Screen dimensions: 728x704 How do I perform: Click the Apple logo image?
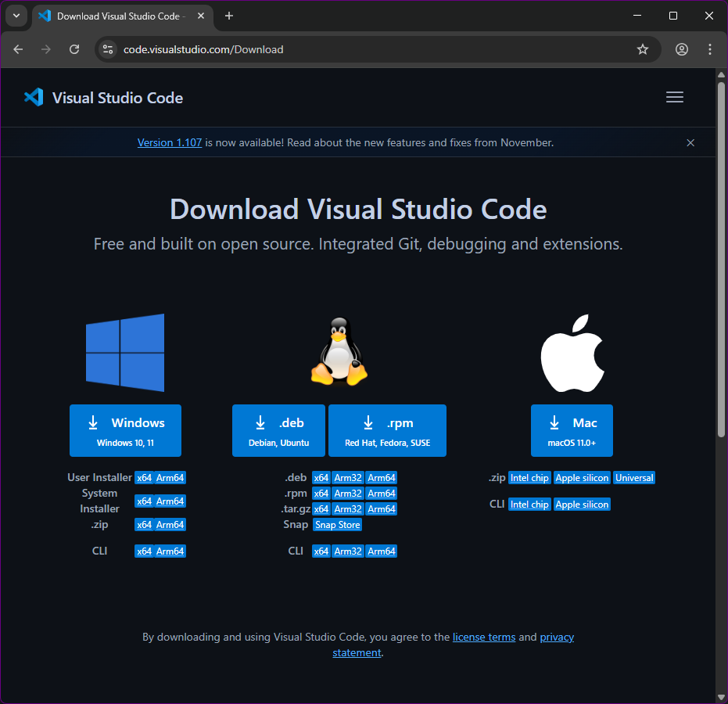tap(572, 352)
